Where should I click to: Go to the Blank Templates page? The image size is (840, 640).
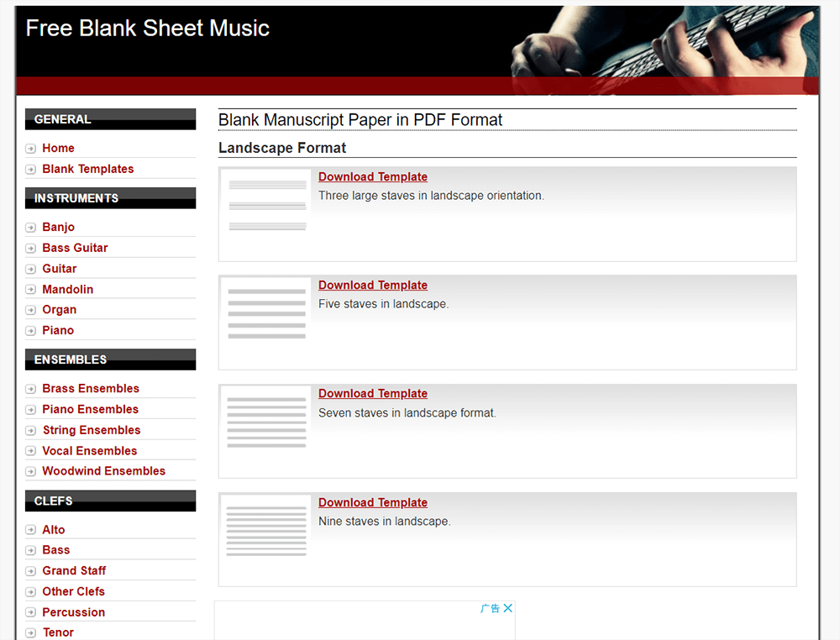(87, 169)
